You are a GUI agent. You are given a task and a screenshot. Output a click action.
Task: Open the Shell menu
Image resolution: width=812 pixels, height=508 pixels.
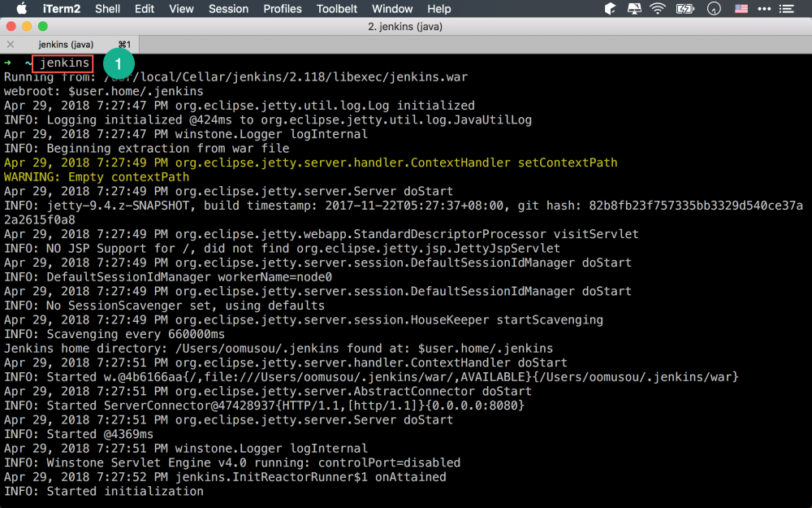pyautogui.click(x=108, y=9)
